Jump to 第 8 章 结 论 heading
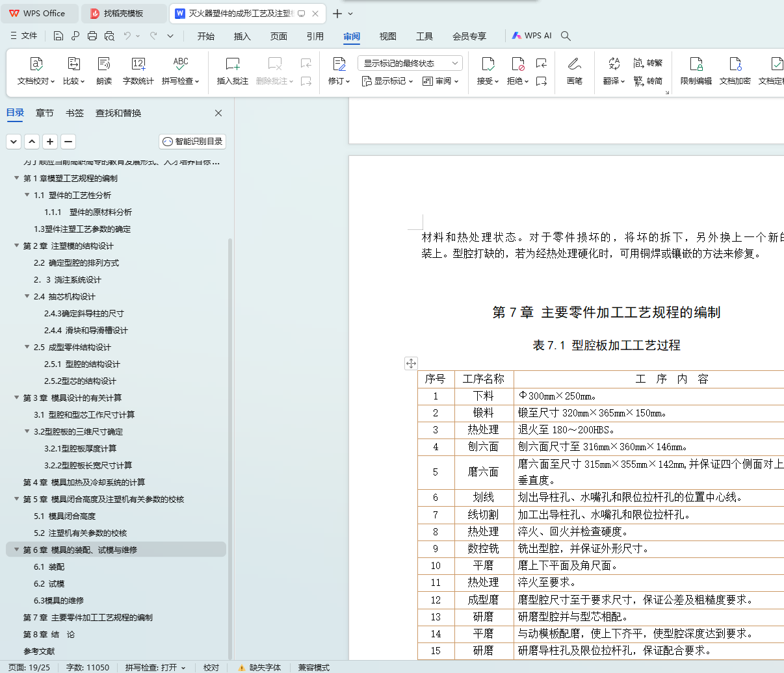The image size is (784, 673). point(49,634)
